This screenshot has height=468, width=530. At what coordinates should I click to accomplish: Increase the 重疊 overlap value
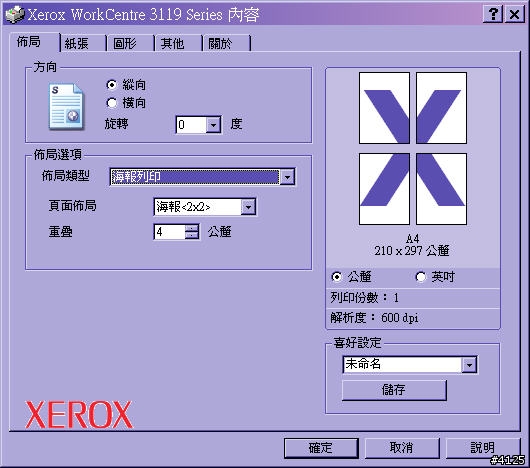pos(192,228)
